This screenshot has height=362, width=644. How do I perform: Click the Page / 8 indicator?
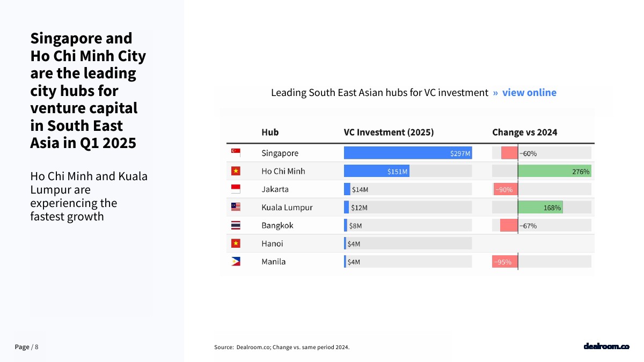click(x=26, y=347)
